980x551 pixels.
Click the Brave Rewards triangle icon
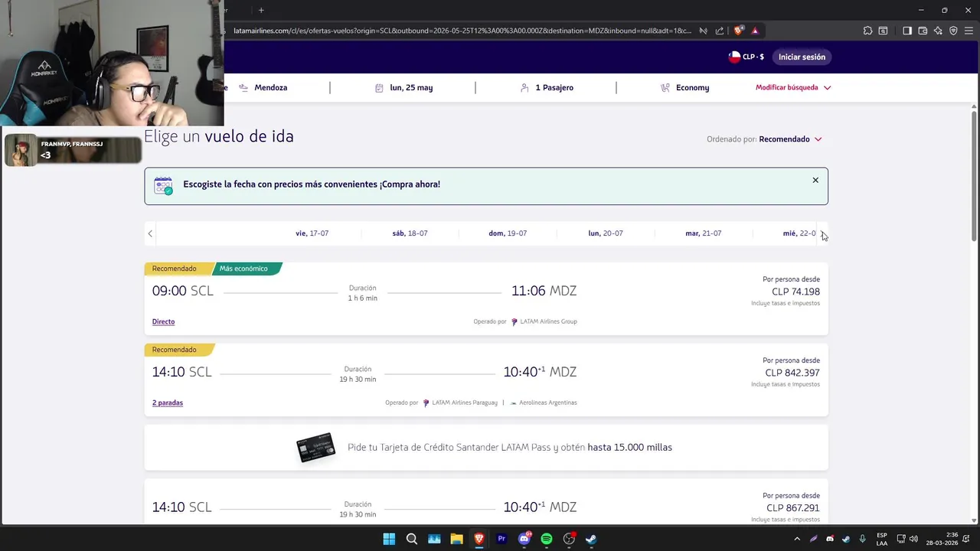coord(755,31)
